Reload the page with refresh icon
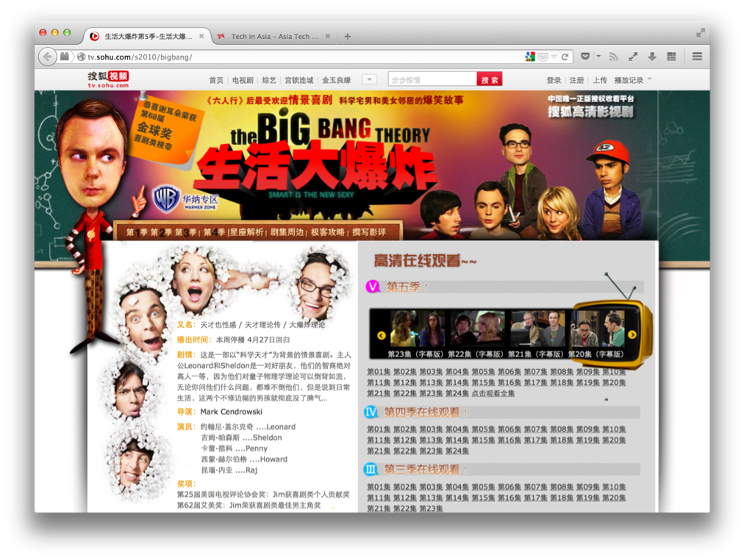This screenshot has height=560, width=744. click(x=565, y=57)
